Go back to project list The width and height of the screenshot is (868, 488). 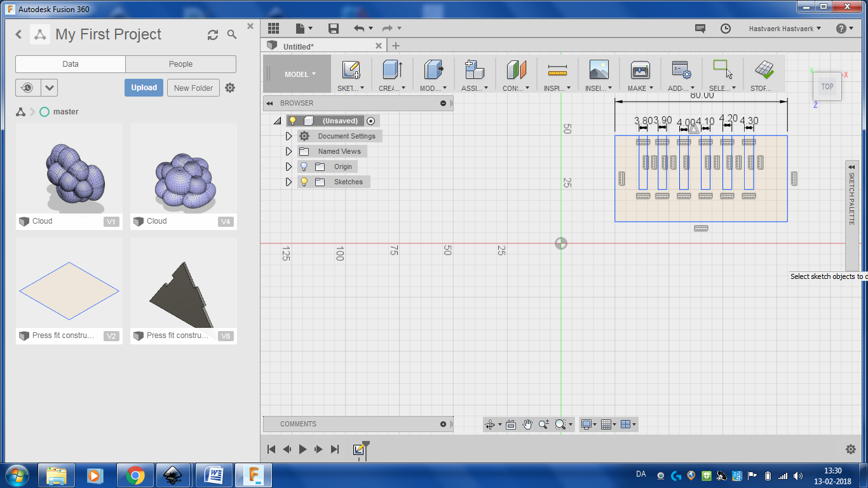coord(18,35)
